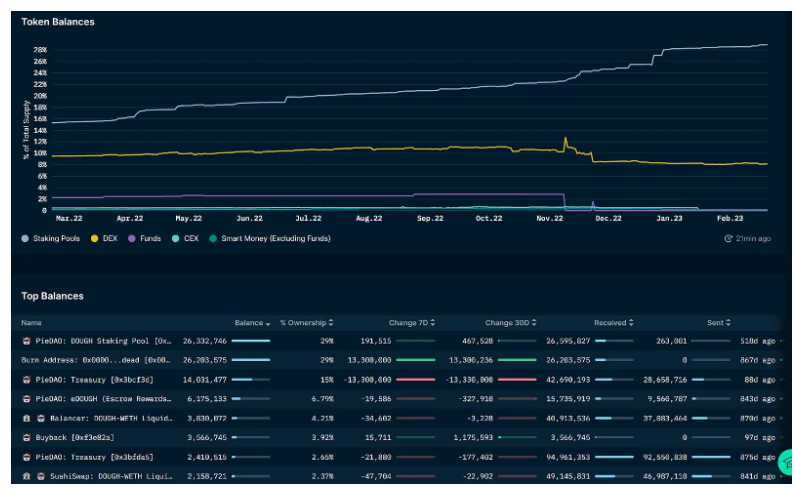Click contract building icon in SushiSwap row
The image size is (795, 490).
click(x=26, y=477)
